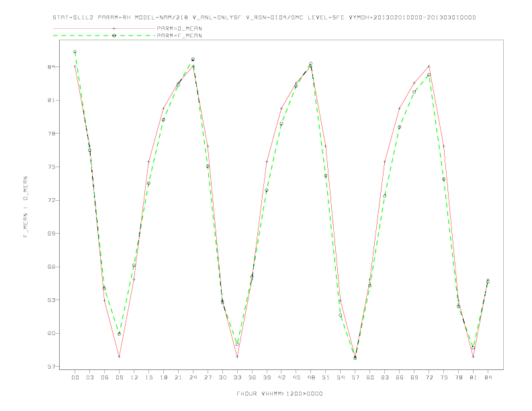Click x-axis forecast hour label 33
This screenshot has height=411, width=532.
pos(237,377)
